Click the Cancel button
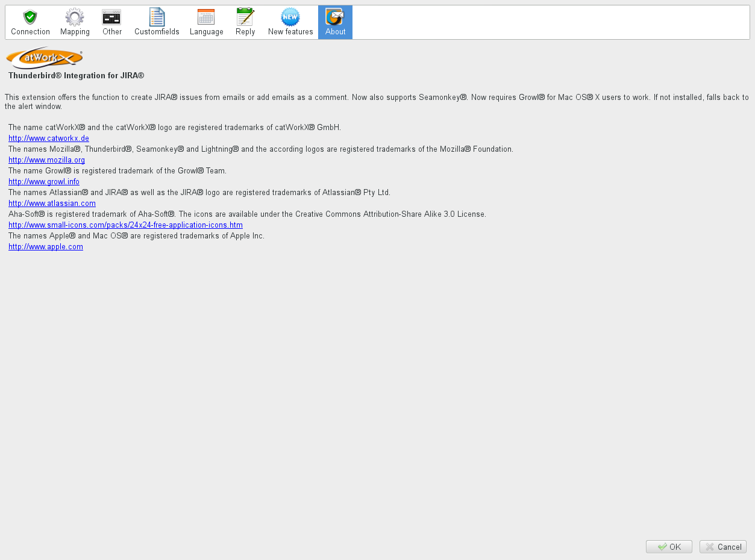755x560 pixels. (722, 547)
